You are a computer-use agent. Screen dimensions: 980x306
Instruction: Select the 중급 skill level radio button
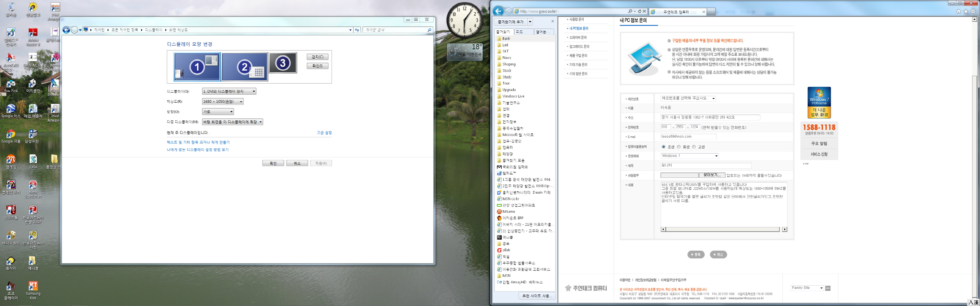pyautogui.click(x=679, y=147)
